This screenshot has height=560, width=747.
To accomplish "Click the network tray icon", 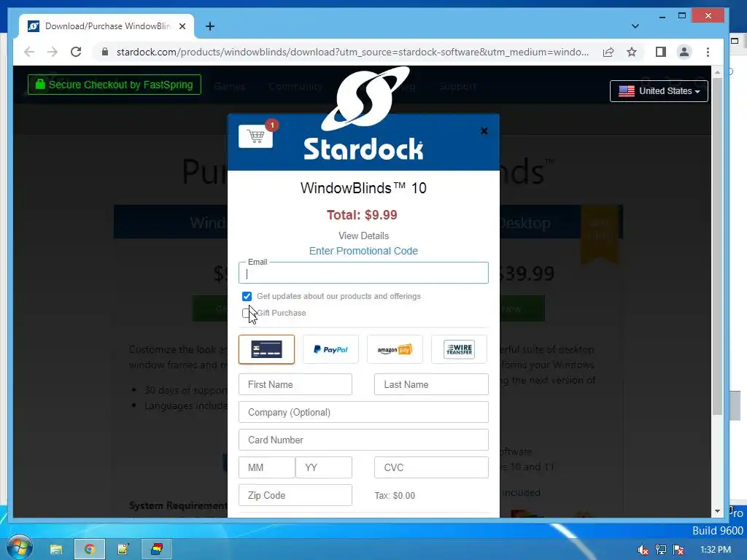I will coord(661,550).
